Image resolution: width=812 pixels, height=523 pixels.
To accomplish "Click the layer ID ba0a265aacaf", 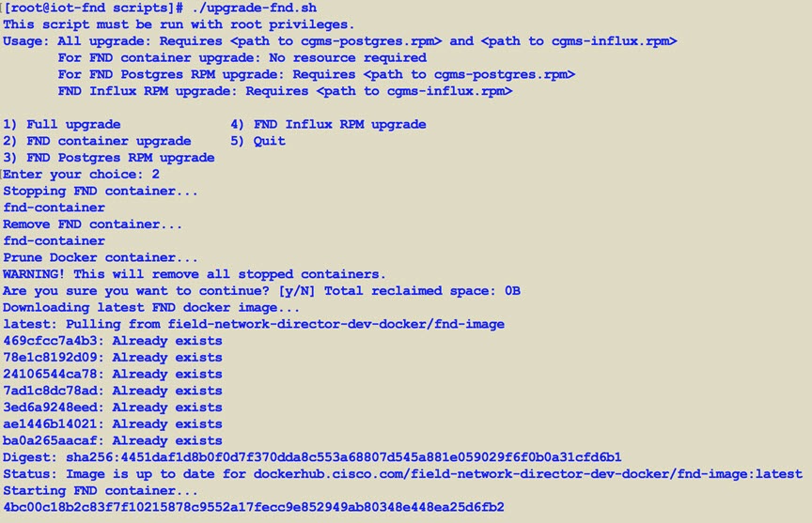I will point(50,440).
